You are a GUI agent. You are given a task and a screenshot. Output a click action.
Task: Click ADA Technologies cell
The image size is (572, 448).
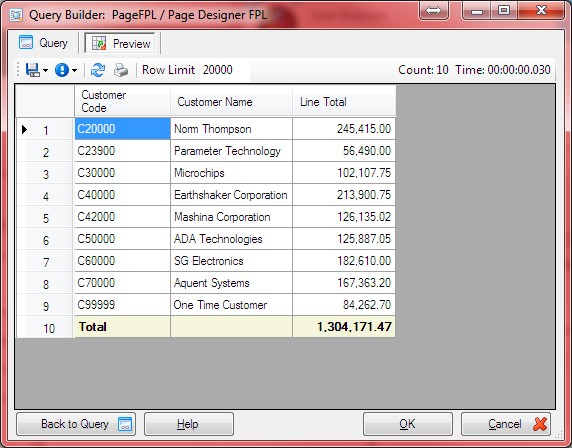click(231, 239)
